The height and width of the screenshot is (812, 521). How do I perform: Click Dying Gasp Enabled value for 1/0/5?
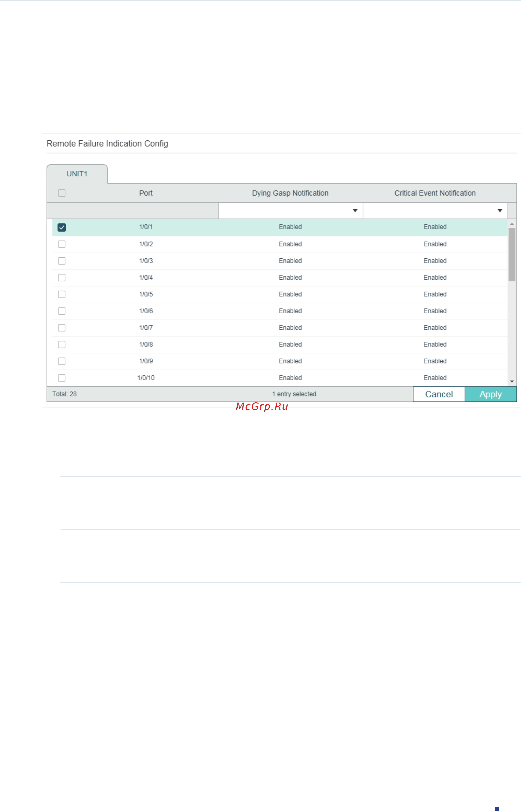click(290, 294)
